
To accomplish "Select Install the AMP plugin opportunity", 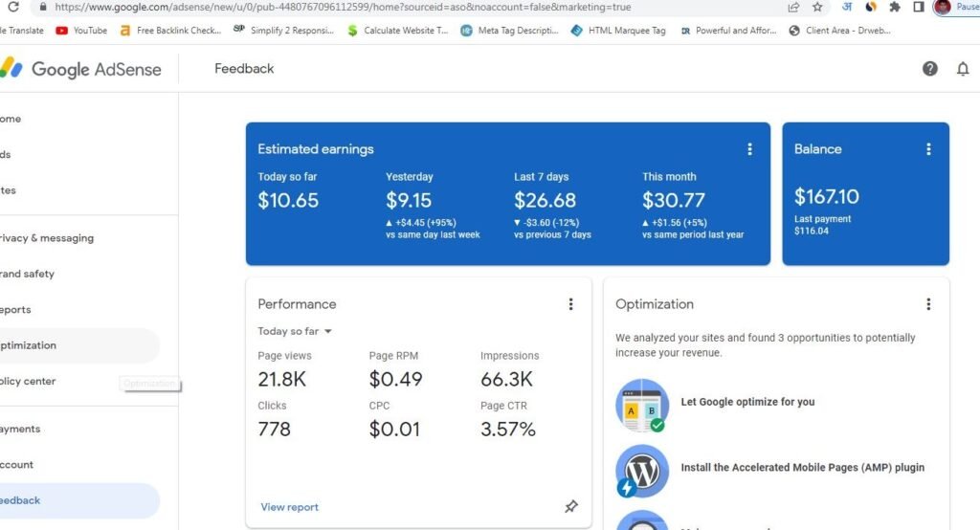I will click(x=803, y=468).
